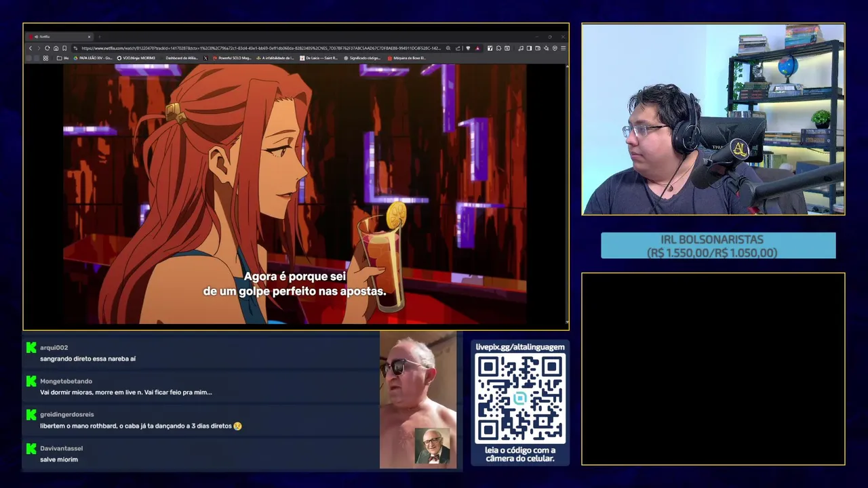
Task: Click the livepix.gg/altalinguagem link text
Action: click(520, 347)
